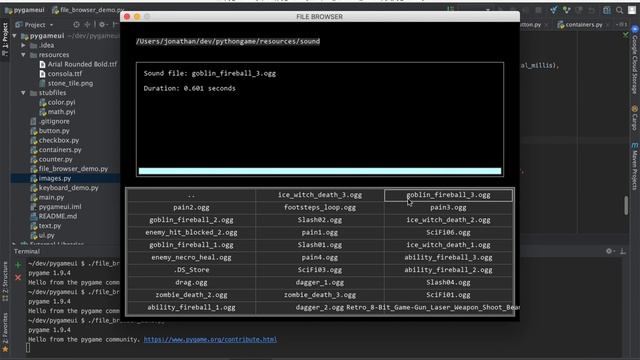Select SciFi06.ogg in the File Browser
Image resolution: width=640 pixels, height=360 pixels.
(x=448, y=232)
